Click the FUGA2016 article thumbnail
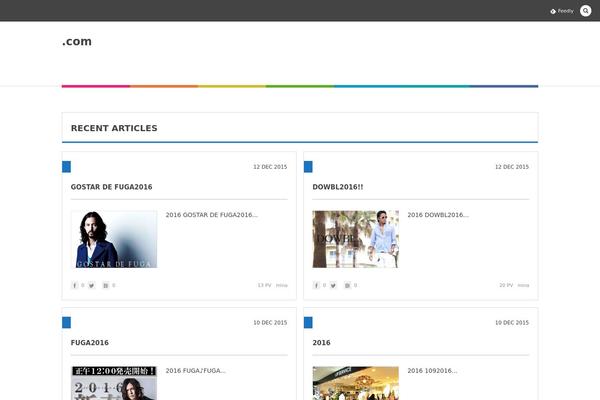The height and width of the screenshot is (400, 600). (x=114, y=383)
